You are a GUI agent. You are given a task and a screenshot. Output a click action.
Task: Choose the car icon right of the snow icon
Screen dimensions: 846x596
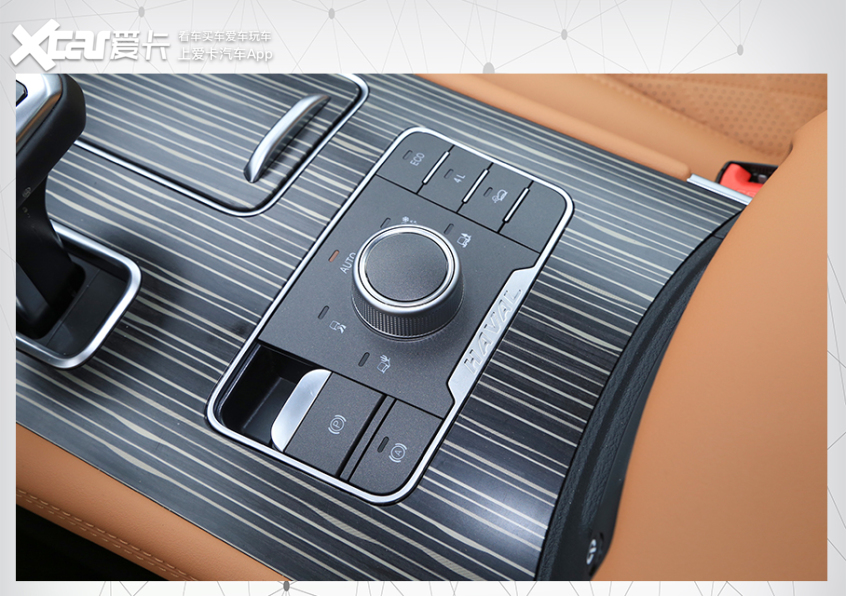coord(464,238)
